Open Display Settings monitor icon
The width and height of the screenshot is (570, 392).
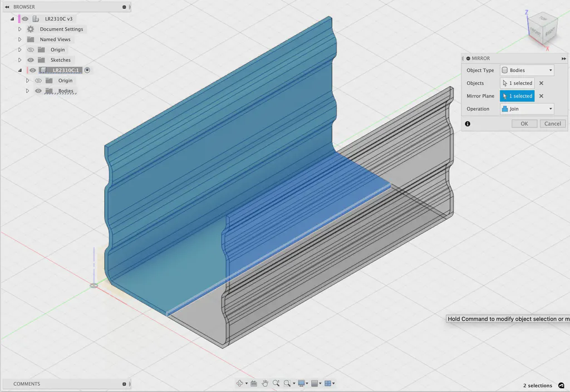click(301, 383)
